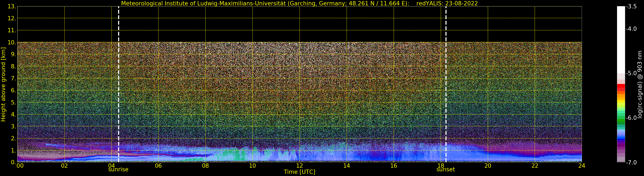644x176 pixels.
Task: Click the '13.' tick on the height axis
Action: coord(12,6)
